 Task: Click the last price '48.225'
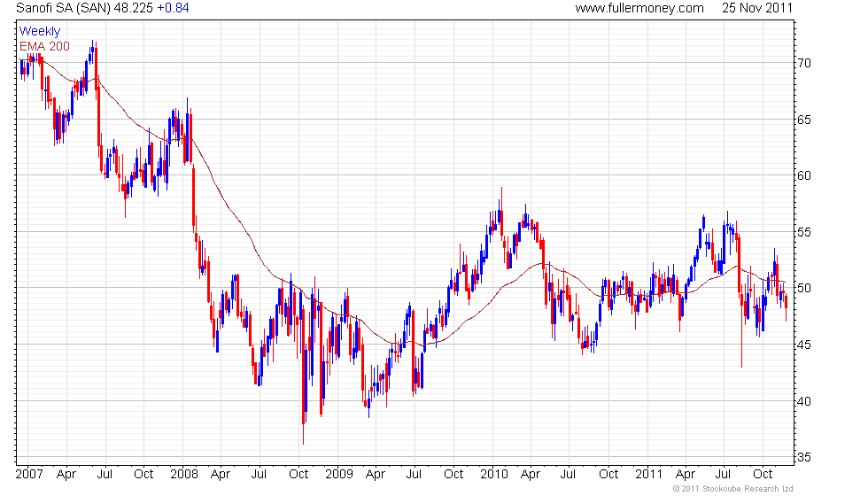coord(134,8)
